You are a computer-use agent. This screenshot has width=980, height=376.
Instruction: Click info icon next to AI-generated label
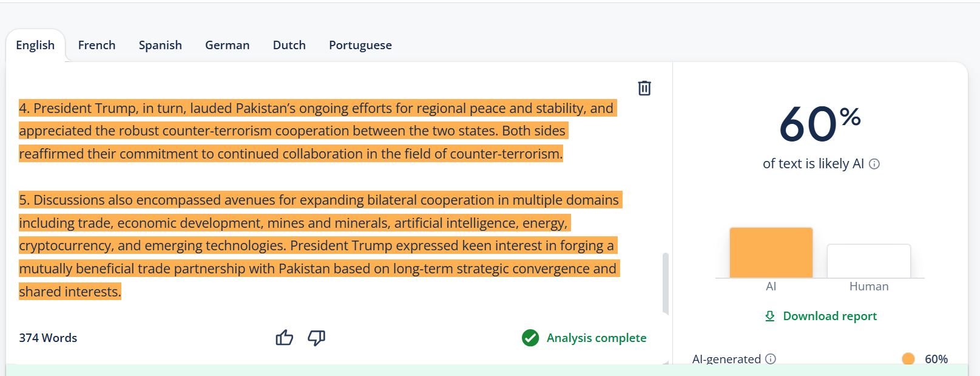(x=771, y=359)
